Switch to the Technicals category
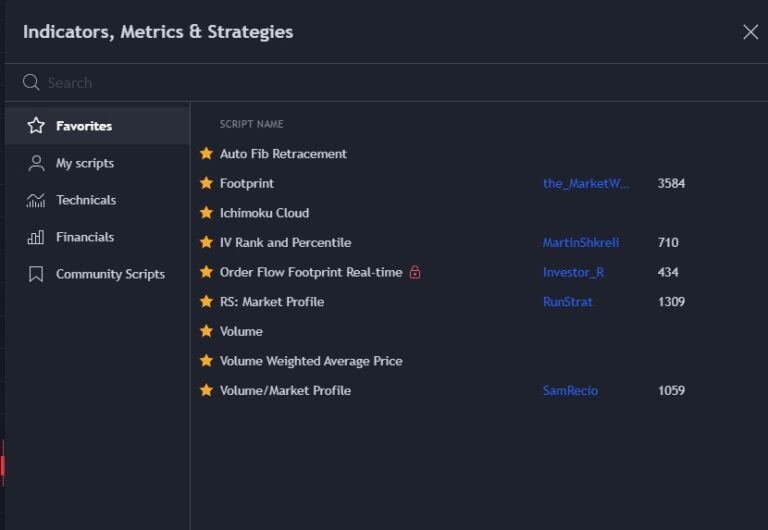This screenshot has width=768, height=530. [x=86, y=200]
